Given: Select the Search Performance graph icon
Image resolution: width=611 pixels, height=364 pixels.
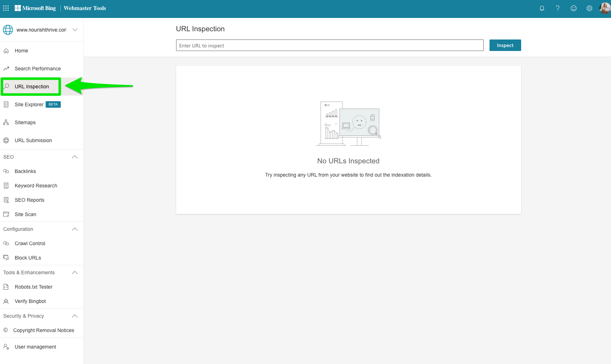Looking at the screenshot, I should tap(6, 68).
